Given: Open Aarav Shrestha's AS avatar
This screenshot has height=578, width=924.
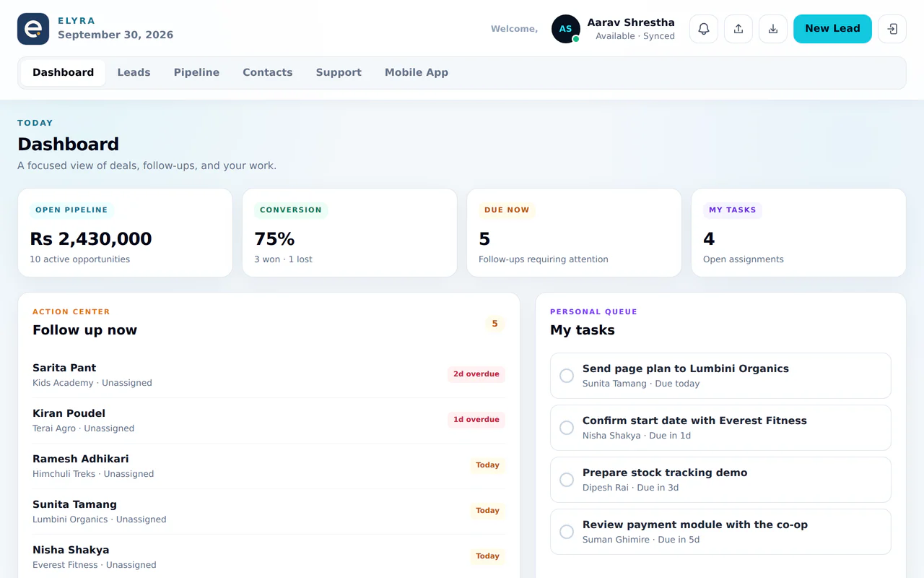Looking at the screenshot, I should click(x=566, y=29).
